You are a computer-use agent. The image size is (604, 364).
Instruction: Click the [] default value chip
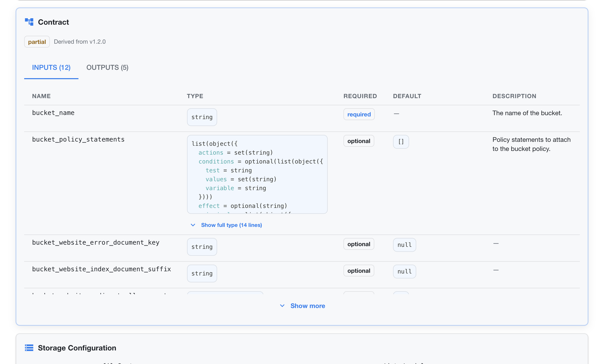(x=401, y=142)
